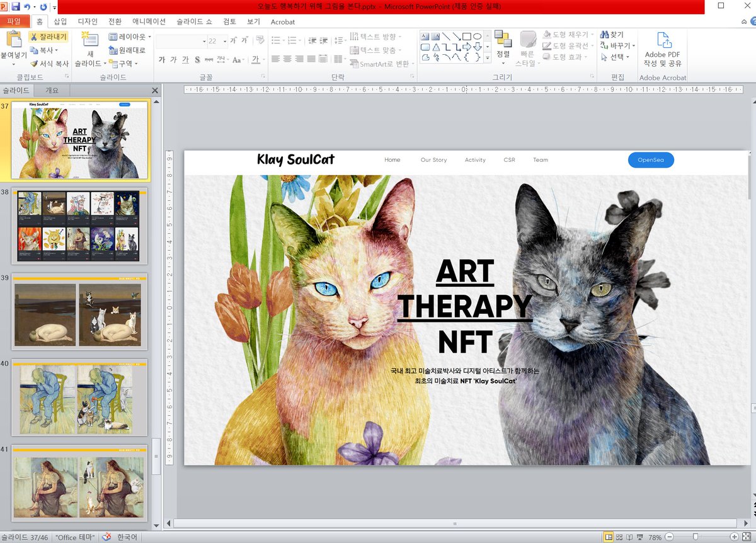Switch to 애니메이션 (Animations) ribbon tab
This screenshot has height=543, width=756.
(x=149, y=21)
